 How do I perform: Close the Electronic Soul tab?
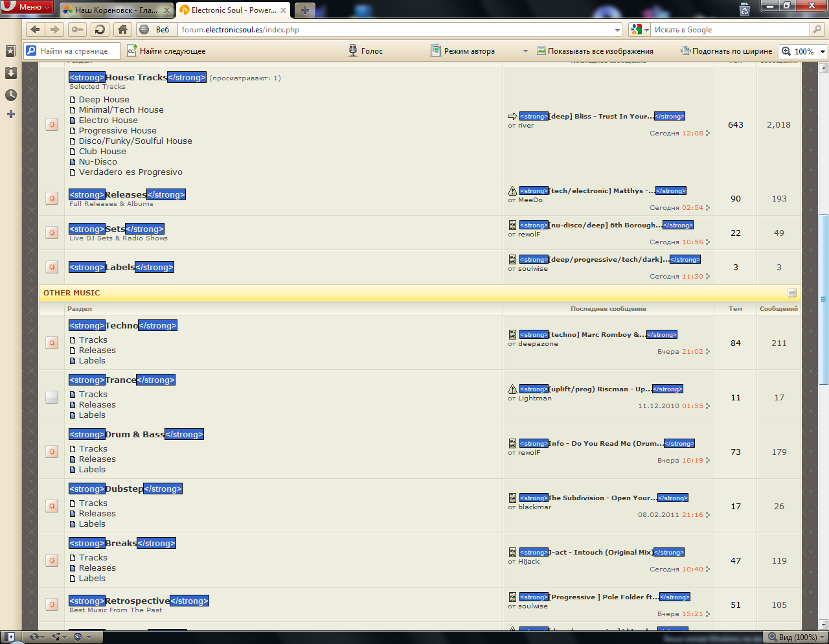284,10
